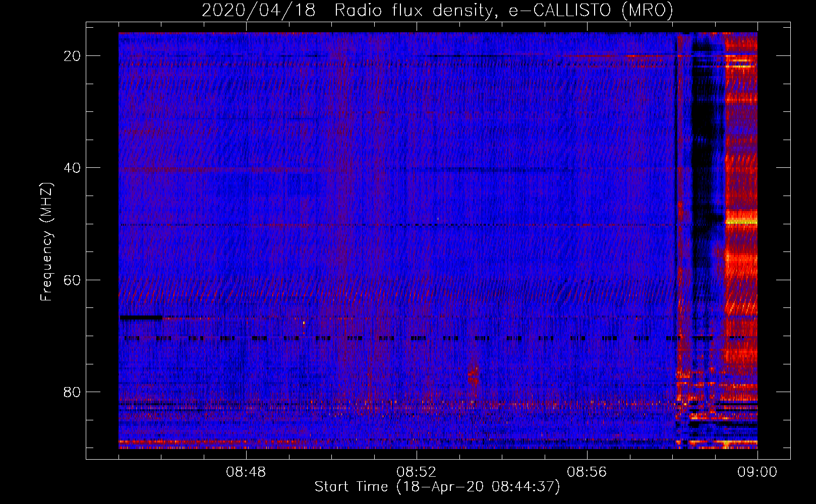This screenshot has height=504, width=816.
Task: Click the 40 MHz frequency tick label
Action: pyautogui.click(x=73, y=168)
